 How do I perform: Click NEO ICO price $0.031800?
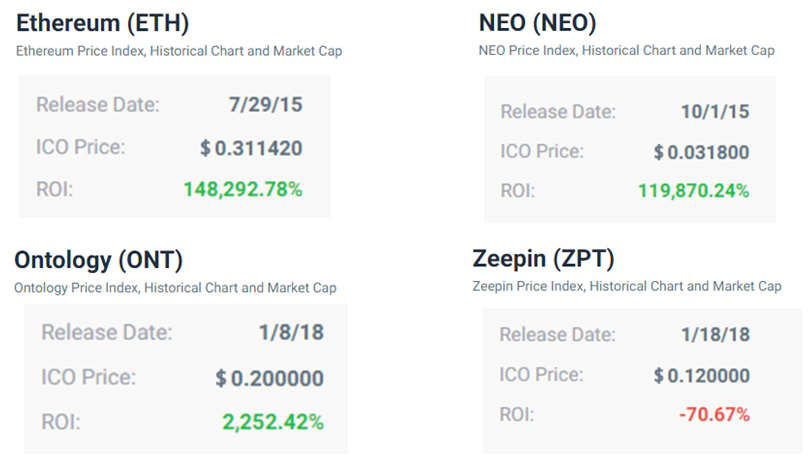pyautogui.click(x=701, y=152)
